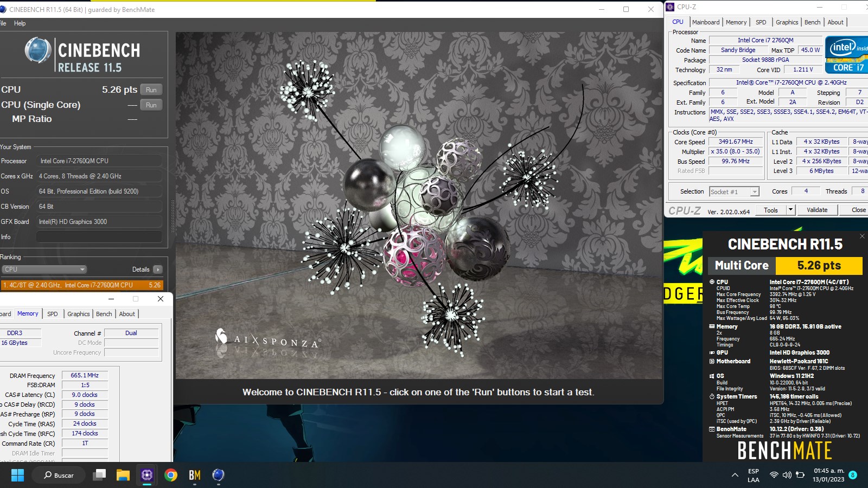The height and width of the screenshot is (488, 868).
Task: Click the battery icon in tray
Action: (x=800, y=475)
